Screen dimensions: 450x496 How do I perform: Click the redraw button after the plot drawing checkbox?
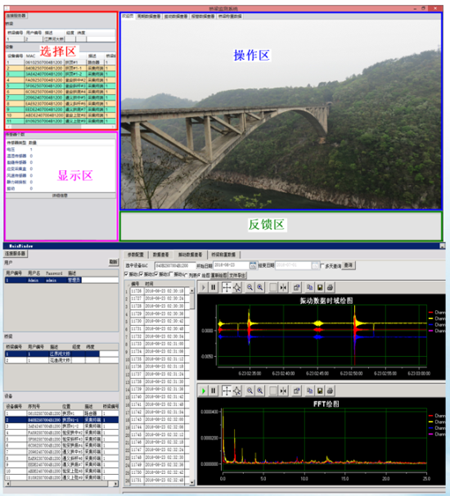[219, 275]
